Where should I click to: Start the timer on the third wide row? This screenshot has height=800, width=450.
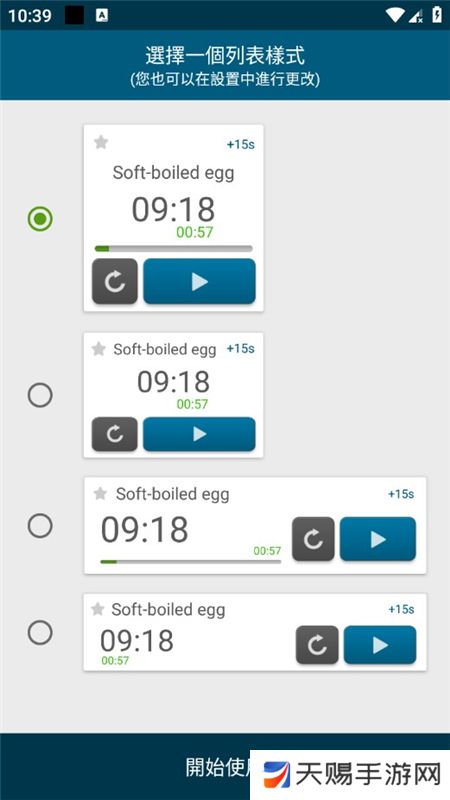[x=378, y=539]
